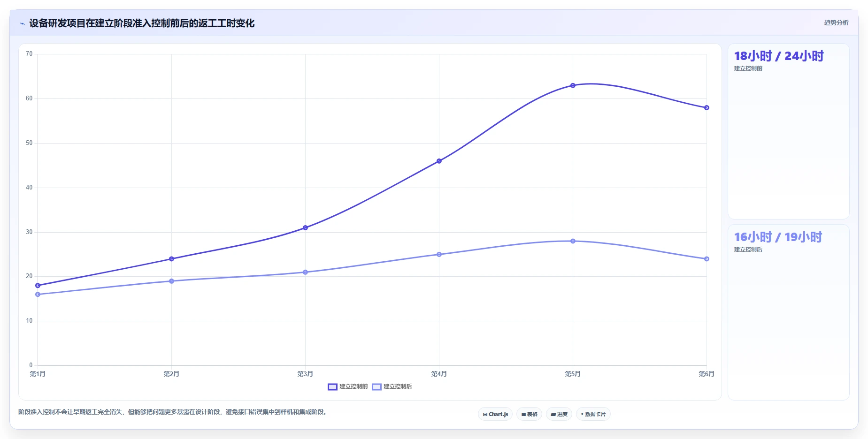Click the 建立控制前 peak point at 第5月

point(573,85)
